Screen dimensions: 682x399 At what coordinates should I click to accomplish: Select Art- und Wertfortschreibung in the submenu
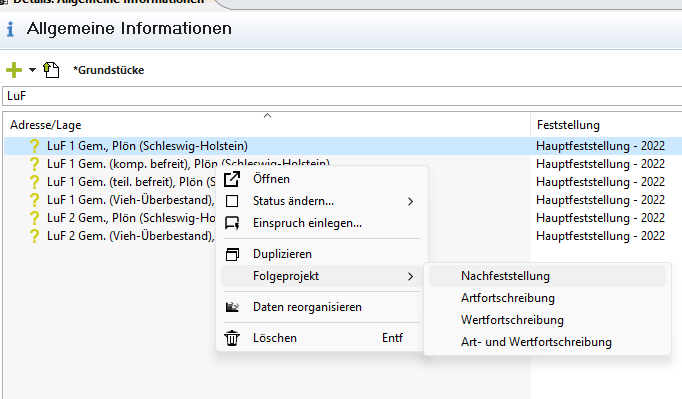(547, 342)
